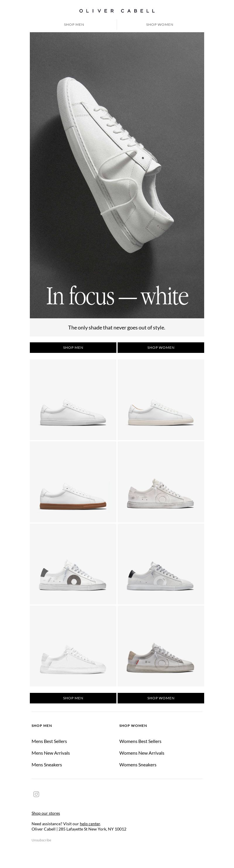Open the all-white sneaker thumbnail in first row
Screen dimensions: 234x868
pos(73,399)
